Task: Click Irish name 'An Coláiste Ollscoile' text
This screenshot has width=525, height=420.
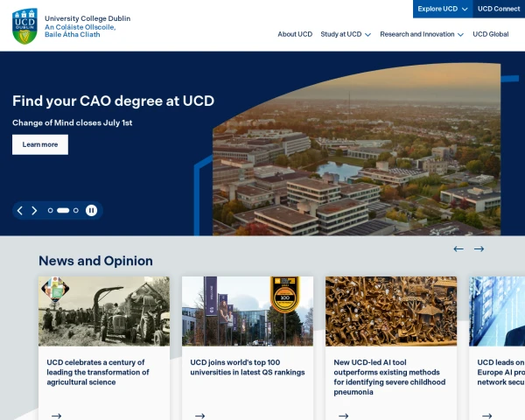Action: 80,27
